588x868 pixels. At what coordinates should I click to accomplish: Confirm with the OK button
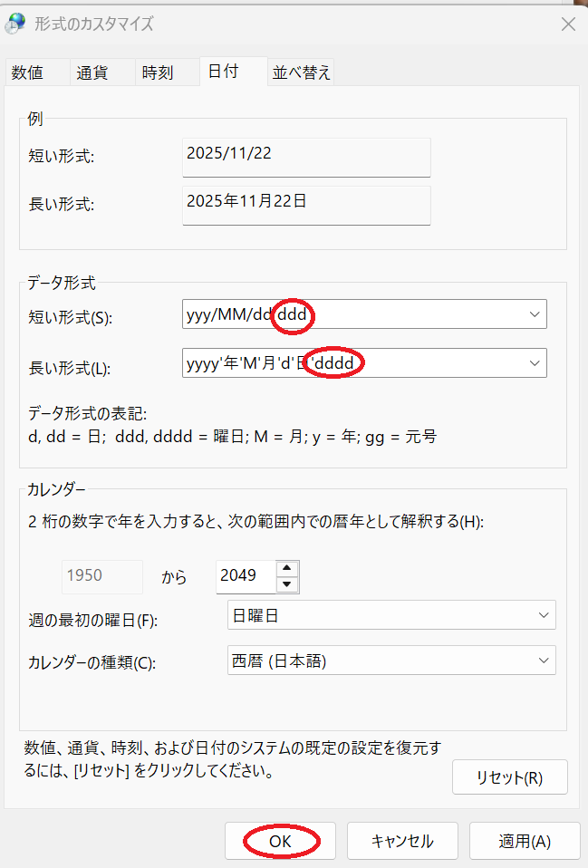[x=280, y=841]
